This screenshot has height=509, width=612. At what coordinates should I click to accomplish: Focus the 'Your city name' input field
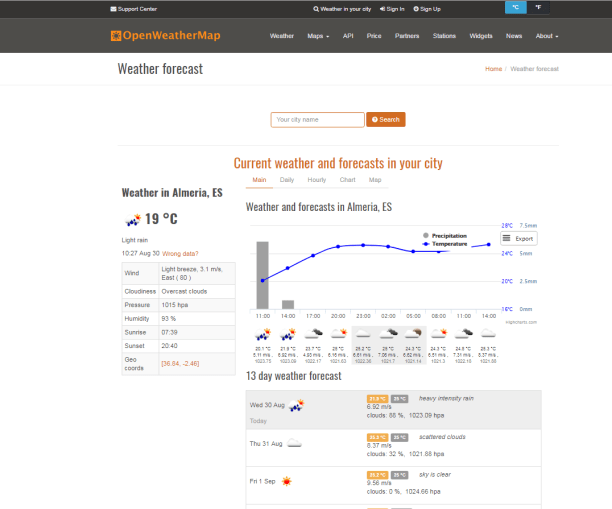point(317,120)
